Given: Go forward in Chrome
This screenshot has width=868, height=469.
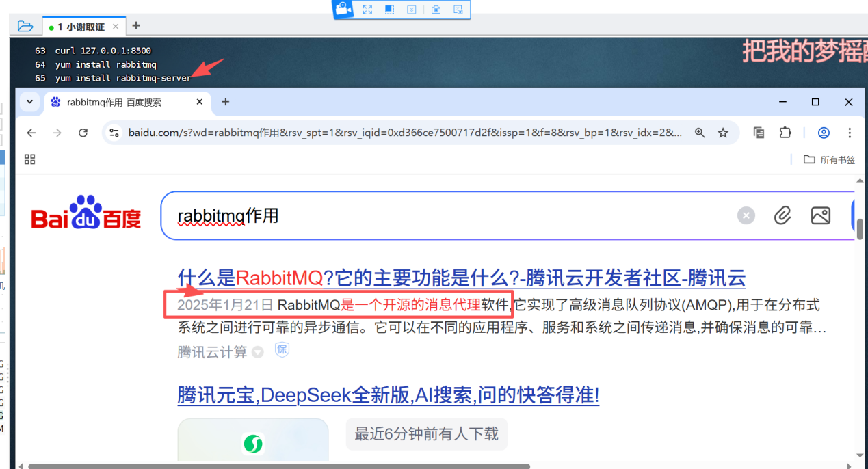Looking at the screenshot, I should [x=57, y=133].
